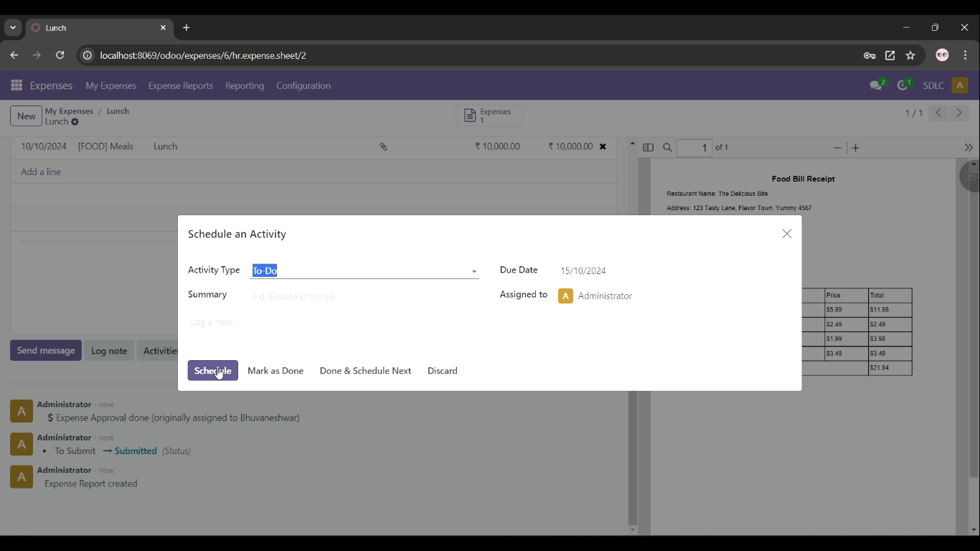This screenshot has height=551, width=980.
Task: Open search in the PDF viewer
Action: pos(667,148)
